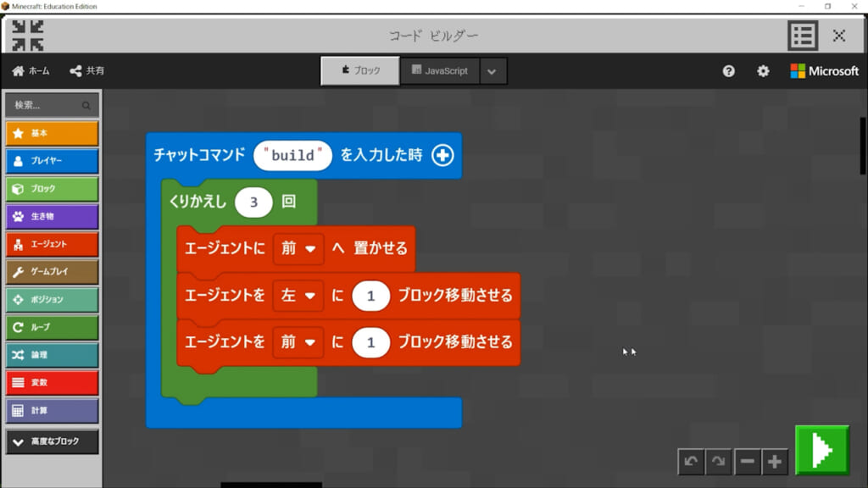This screenshot has height=488, width=868.
Task: Zoom in with the plus button
Action: click(775, 462)
